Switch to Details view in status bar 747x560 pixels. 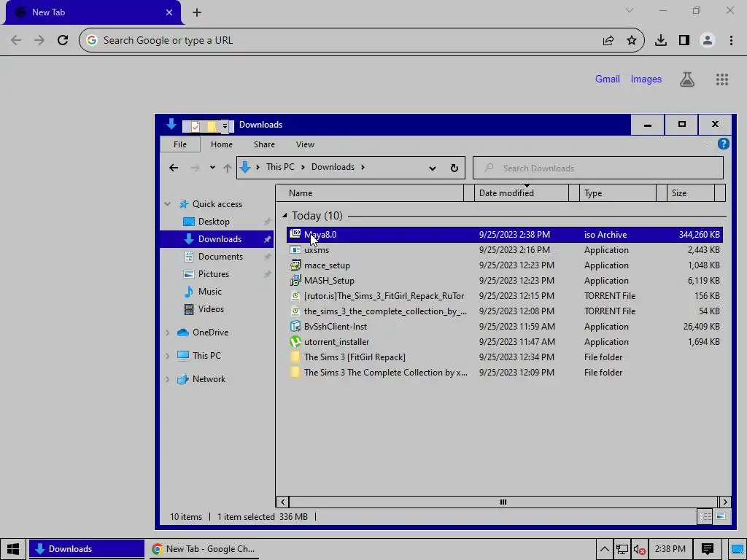(x=705, y=516)
